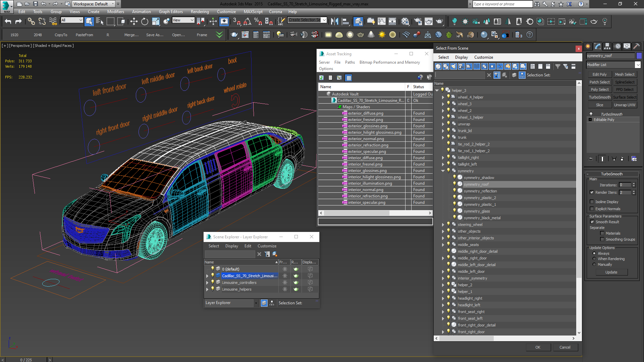Viewport: 644px width, 362px height.
Task: Open the Modify command panel tab icon
Action: pyautogui.click(x=598, y=46)
